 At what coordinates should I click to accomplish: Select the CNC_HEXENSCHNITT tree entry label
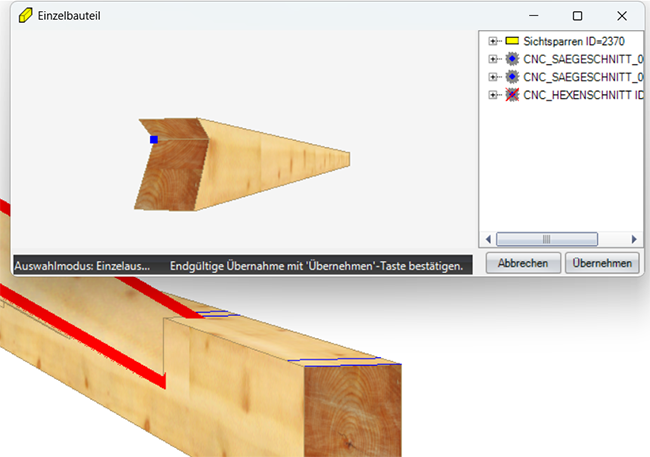[x=581, y=95]
